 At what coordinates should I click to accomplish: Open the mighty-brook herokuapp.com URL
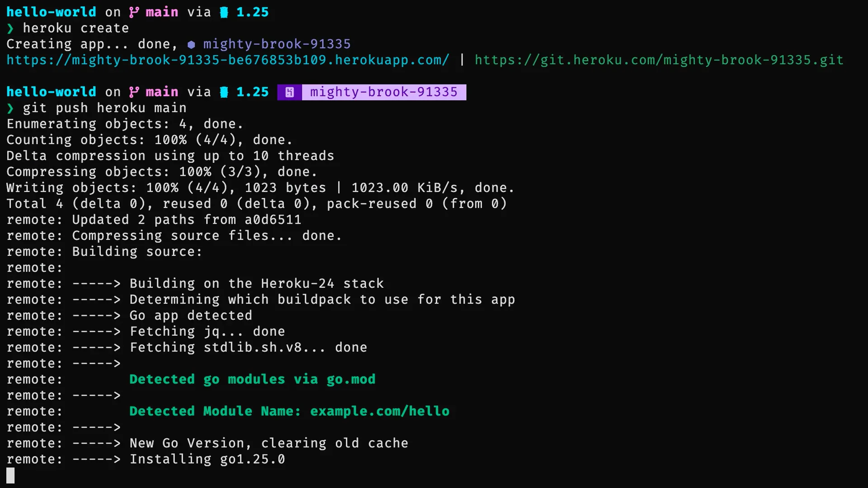tap(228, 60)
